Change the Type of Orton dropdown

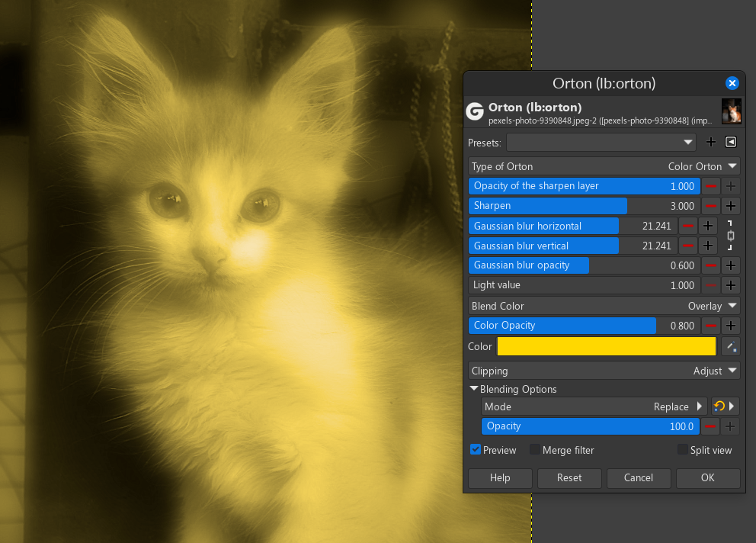coord(604,166)
